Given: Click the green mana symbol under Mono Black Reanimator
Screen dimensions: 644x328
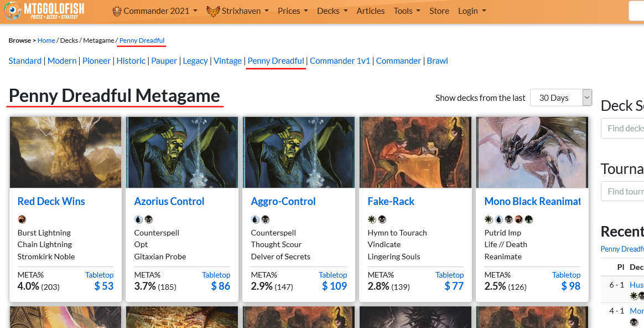Looking at the screenshot, I should pos(528,219).
